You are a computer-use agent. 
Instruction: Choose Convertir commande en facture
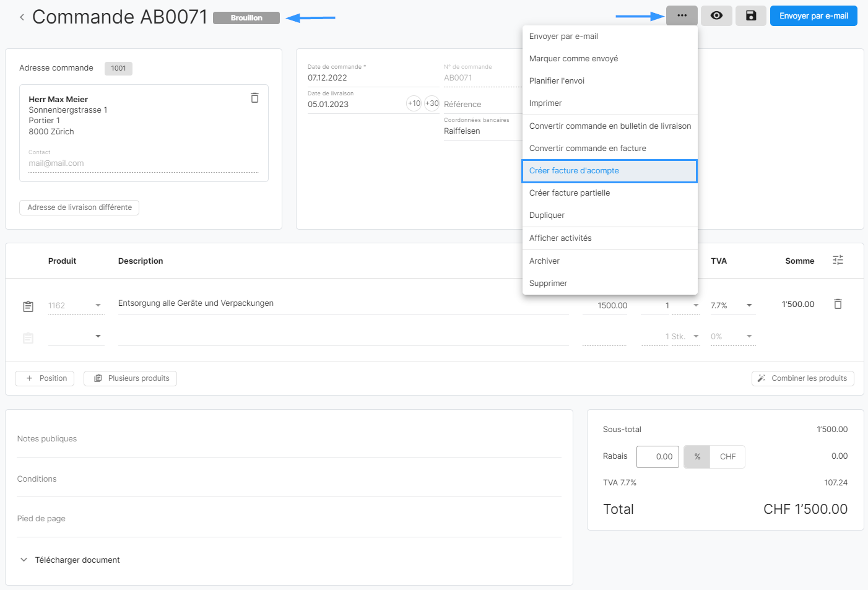click(x=588, y=149)
